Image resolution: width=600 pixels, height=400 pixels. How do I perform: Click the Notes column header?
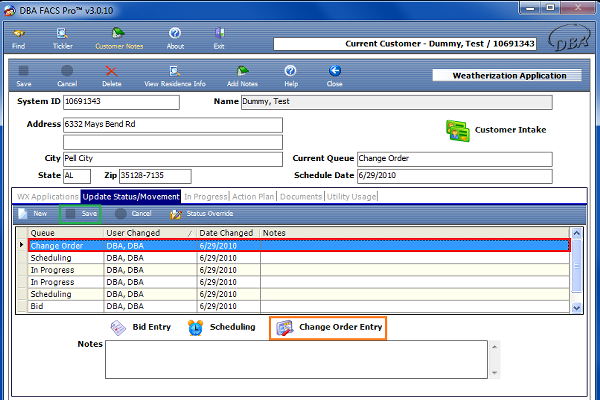click(x=414, y=233)
